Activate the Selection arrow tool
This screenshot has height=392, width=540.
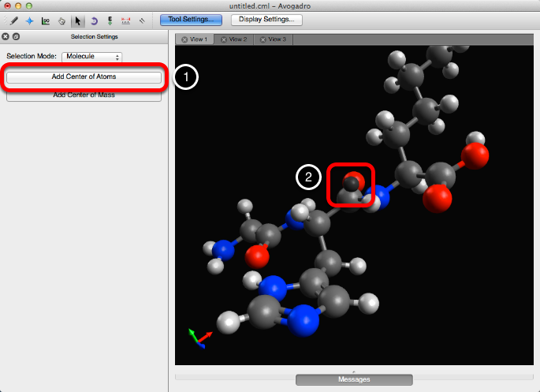78,21
